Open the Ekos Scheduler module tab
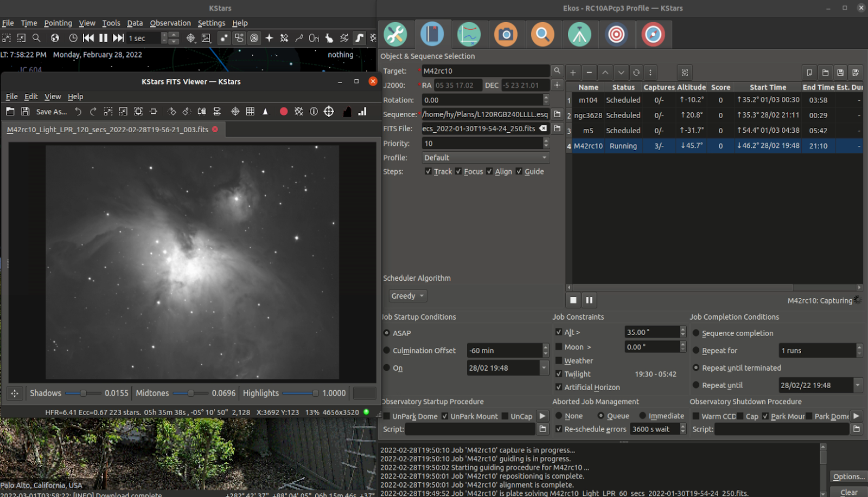This screenshot has height=497, width=868. coord(432,35)
